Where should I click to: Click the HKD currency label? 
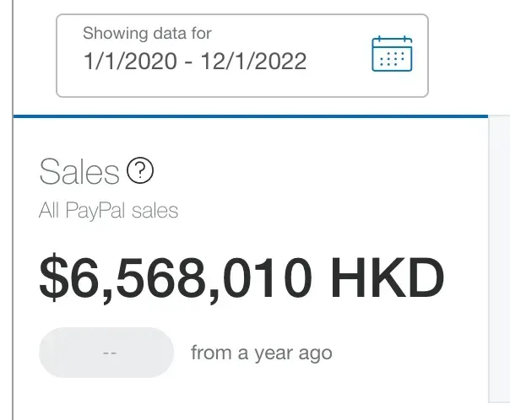pos(388,277)
